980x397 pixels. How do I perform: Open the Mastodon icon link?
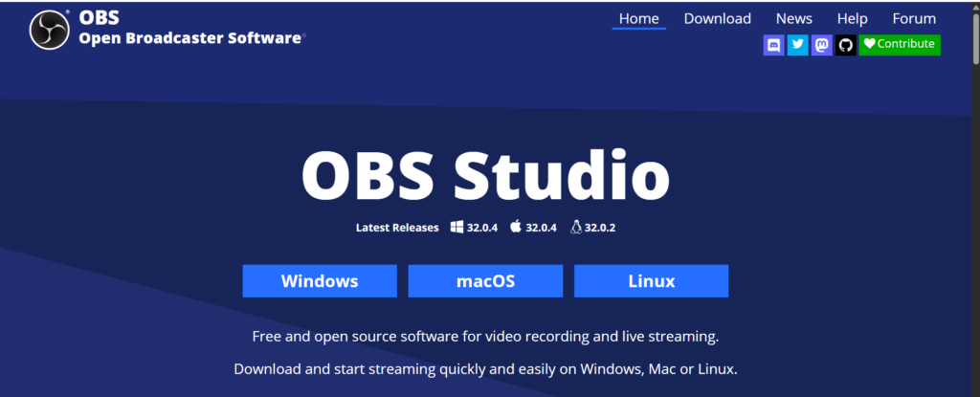pyautogui.click(x=822, y=44)
